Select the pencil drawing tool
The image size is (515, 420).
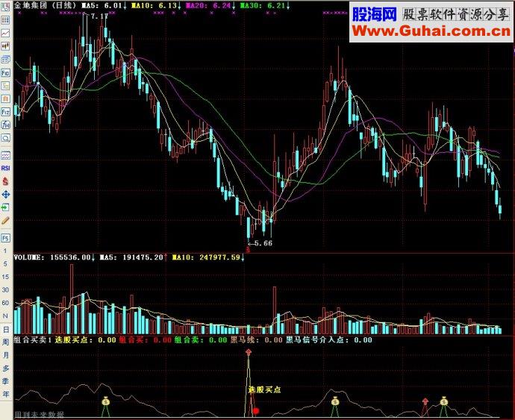5,221
